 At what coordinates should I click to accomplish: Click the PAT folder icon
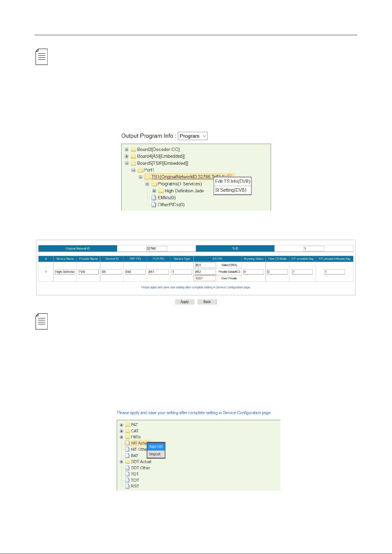click(128, 425)
